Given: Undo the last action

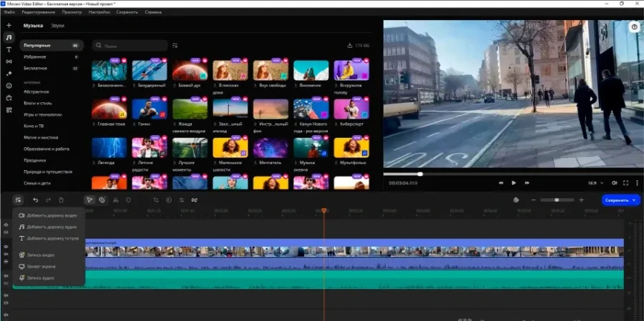Looking at the screenshot, I should point(36,200).
